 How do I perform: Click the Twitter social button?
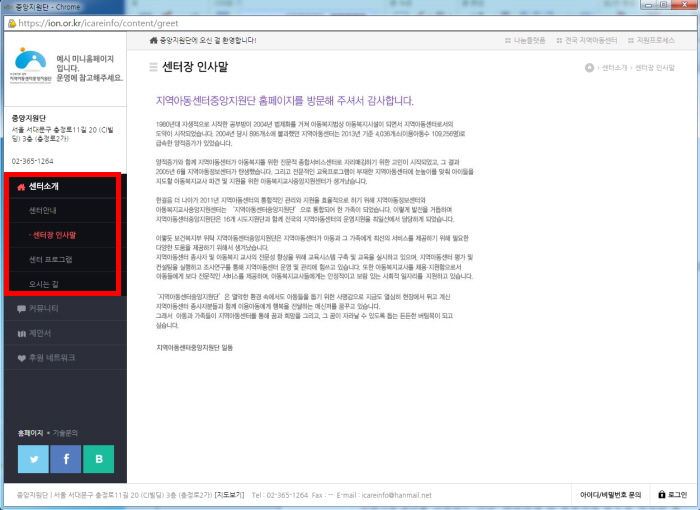[x=33, y=459]
